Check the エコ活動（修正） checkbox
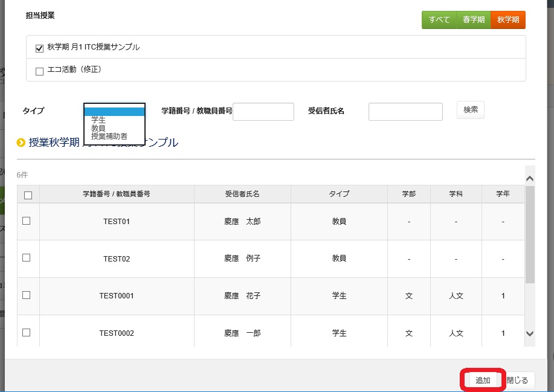 click(40, 71)
